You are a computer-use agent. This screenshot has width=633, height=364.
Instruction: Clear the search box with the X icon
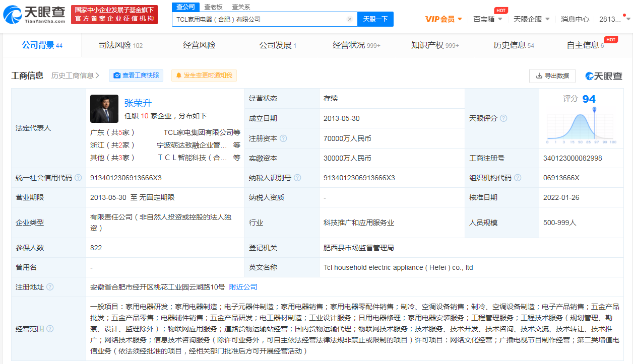point(350,19)
